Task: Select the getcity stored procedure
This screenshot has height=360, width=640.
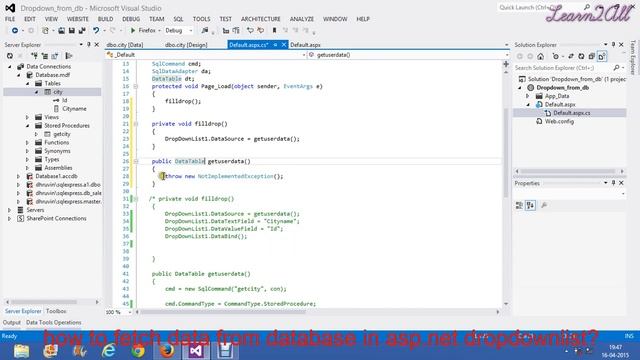Action: (62, 134)
